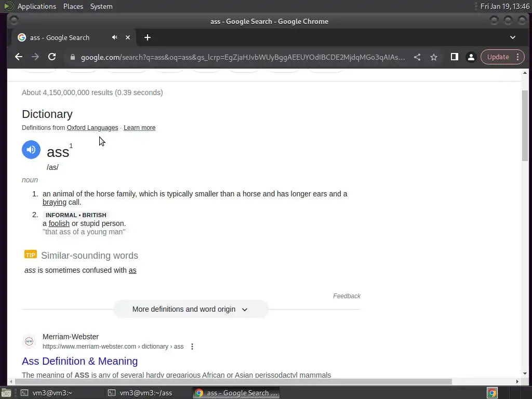Click the Update button in Chrome
Viewport: 532px width, 399px height.
click(498, 57)
